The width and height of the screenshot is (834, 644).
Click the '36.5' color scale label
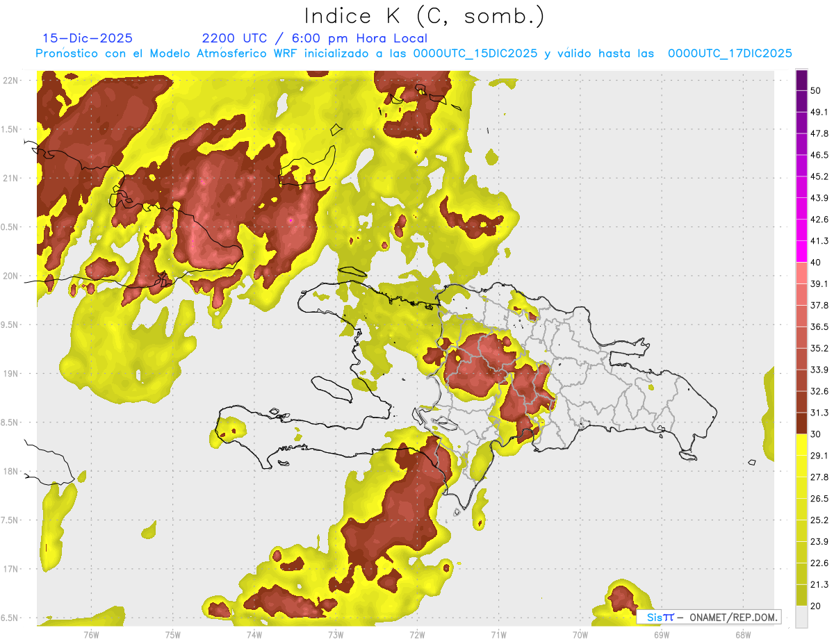click(819, 327)
